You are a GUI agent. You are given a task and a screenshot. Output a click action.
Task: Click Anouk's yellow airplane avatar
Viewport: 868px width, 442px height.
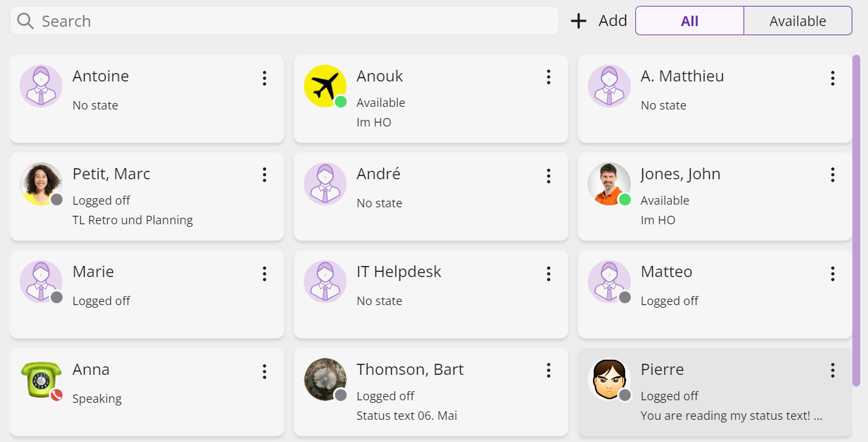pyautogui.click(x=325, y=86)
